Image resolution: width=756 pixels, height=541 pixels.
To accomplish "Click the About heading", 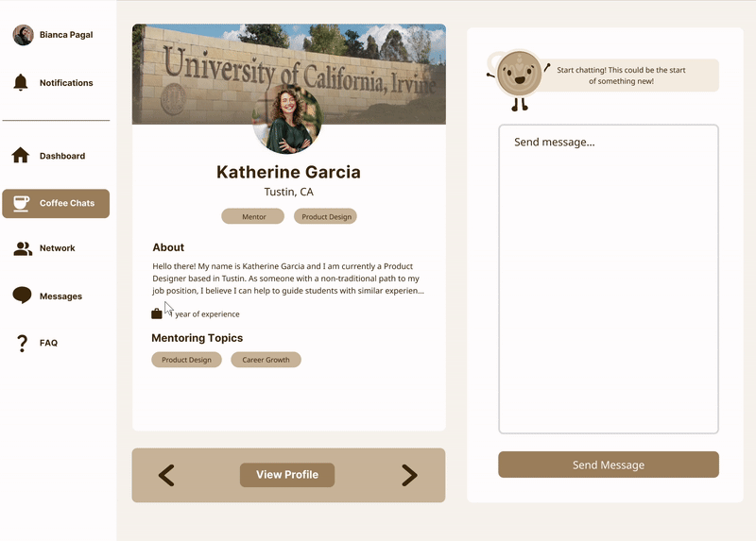I will (168, 247).
